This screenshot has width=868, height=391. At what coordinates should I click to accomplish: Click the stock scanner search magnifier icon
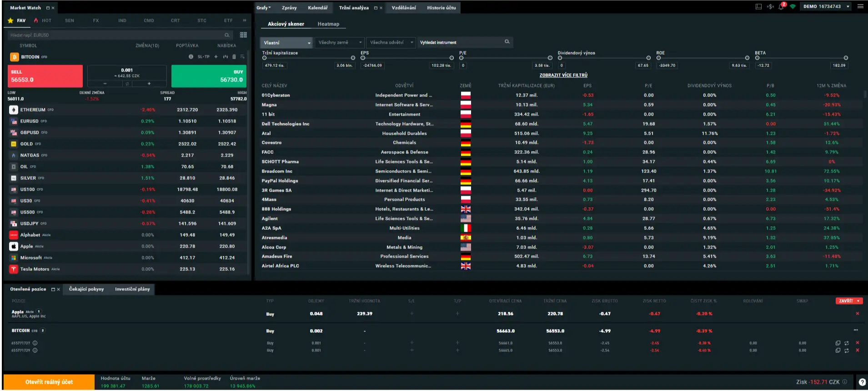[x=507, y=42]
